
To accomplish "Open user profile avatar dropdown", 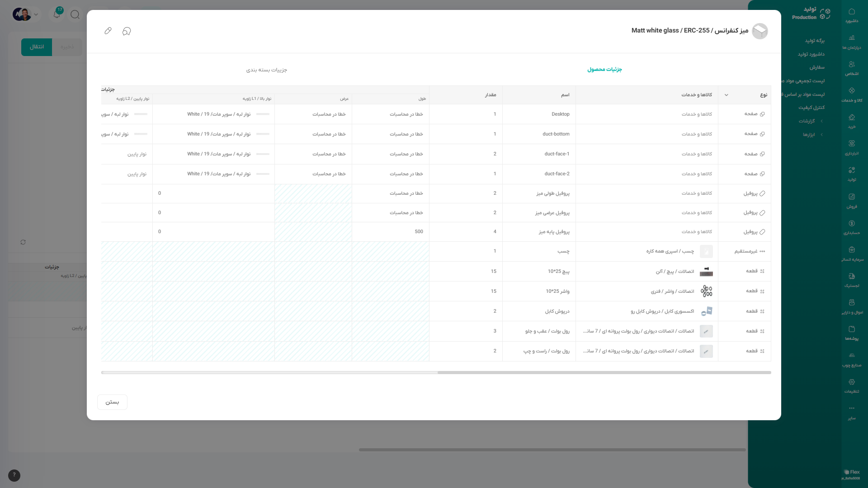I will point(25,14).
